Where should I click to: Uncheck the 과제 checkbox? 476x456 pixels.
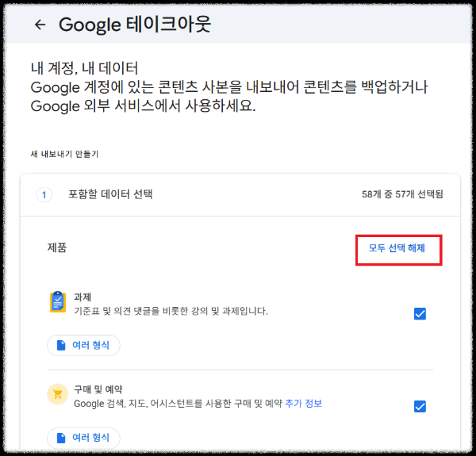[420, 314]
